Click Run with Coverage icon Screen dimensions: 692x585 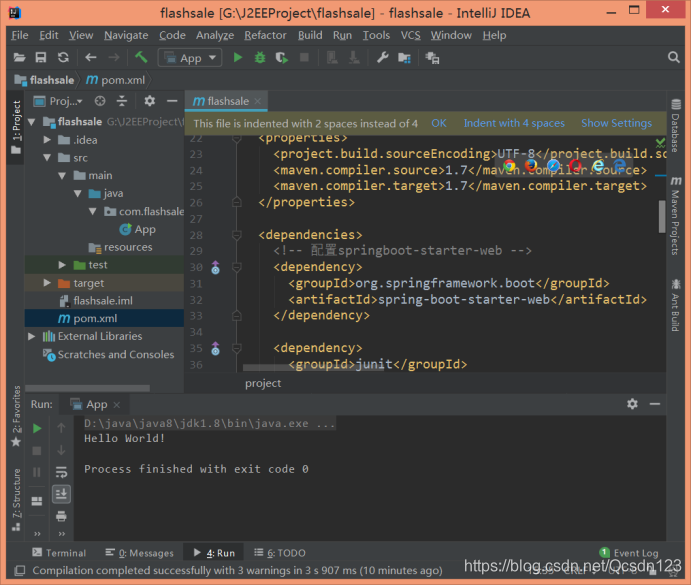click(x=282, y=58)
